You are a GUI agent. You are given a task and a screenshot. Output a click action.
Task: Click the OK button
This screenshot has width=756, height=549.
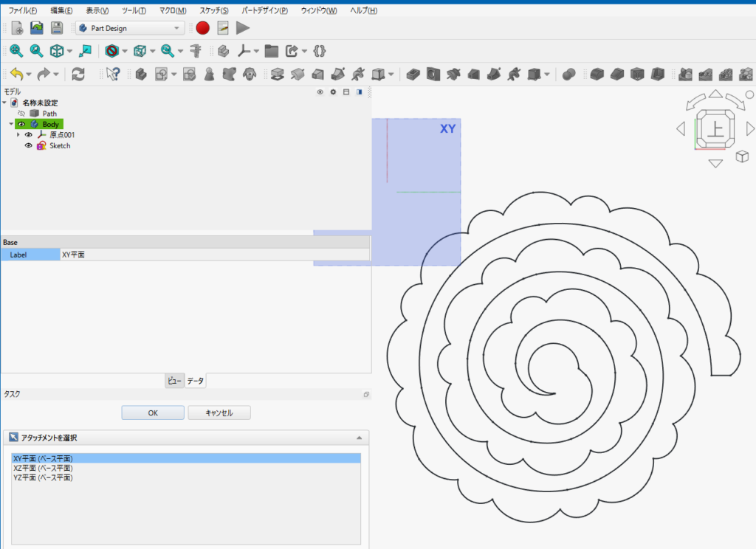click(x=153, y=412)
